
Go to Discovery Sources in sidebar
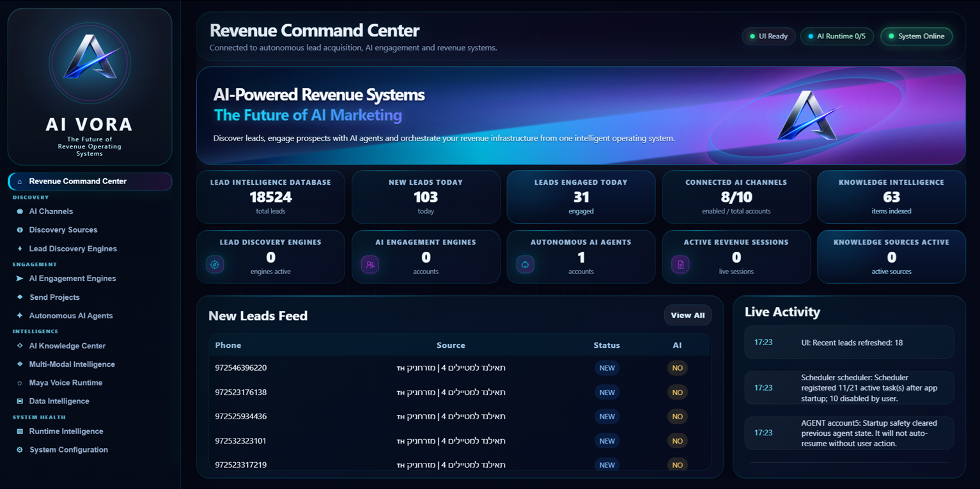click(63, 230)
